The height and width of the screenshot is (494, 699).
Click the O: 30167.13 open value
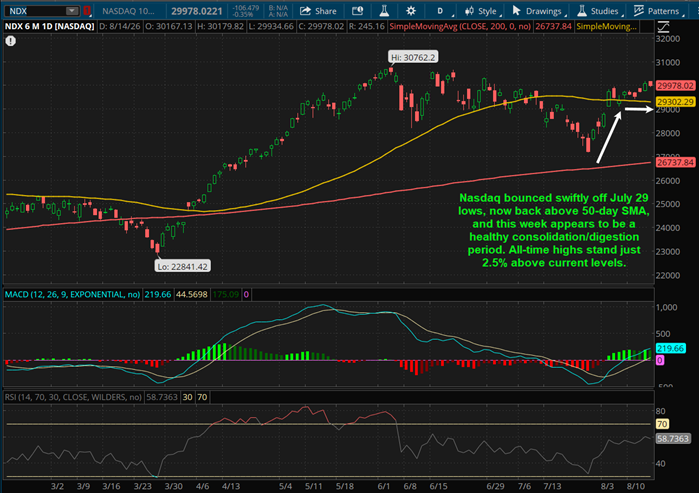(169, 27)
